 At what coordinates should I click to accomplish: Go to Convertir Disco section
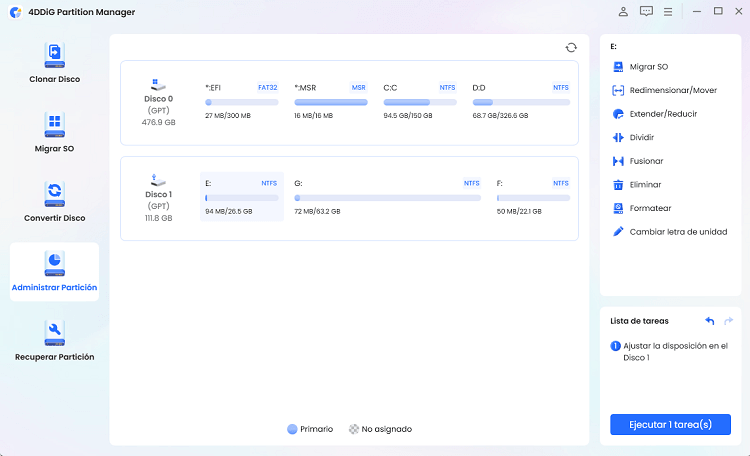55,201
